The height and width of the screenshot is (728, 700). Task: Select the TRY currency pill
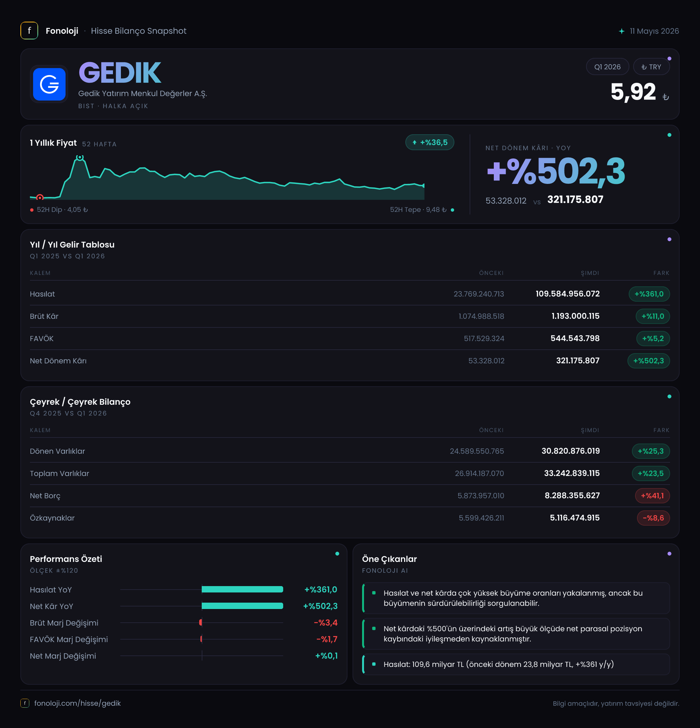pos(651,67)
